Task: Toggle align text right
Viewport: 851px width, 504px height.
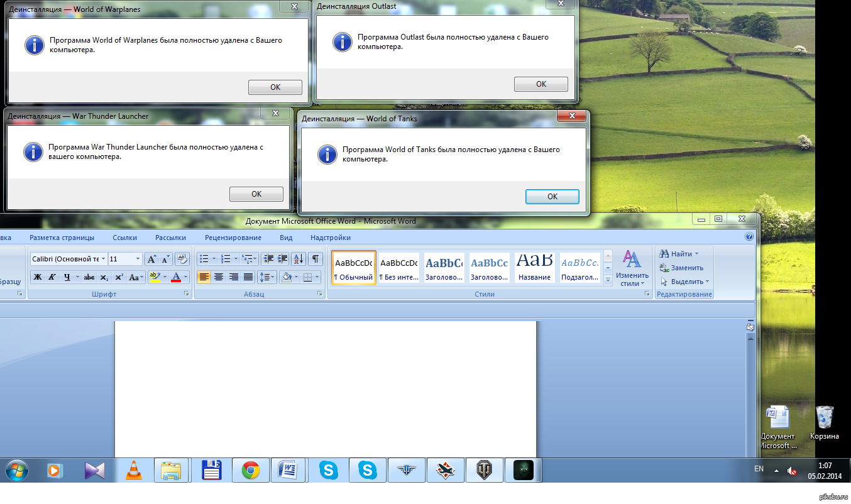Action: (x=234, y=277)
